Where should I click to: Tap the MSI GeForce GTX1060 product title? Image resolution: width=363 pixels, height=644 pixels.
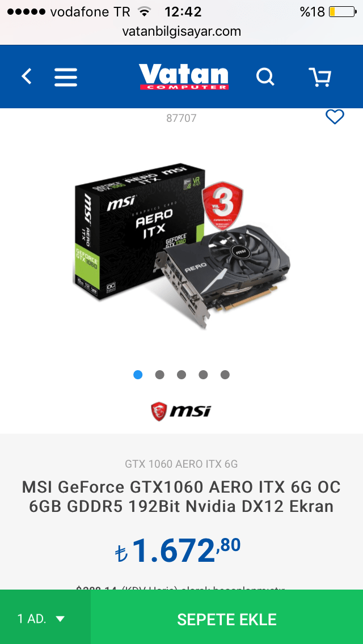pyautogui.click(x=181, y=497)
